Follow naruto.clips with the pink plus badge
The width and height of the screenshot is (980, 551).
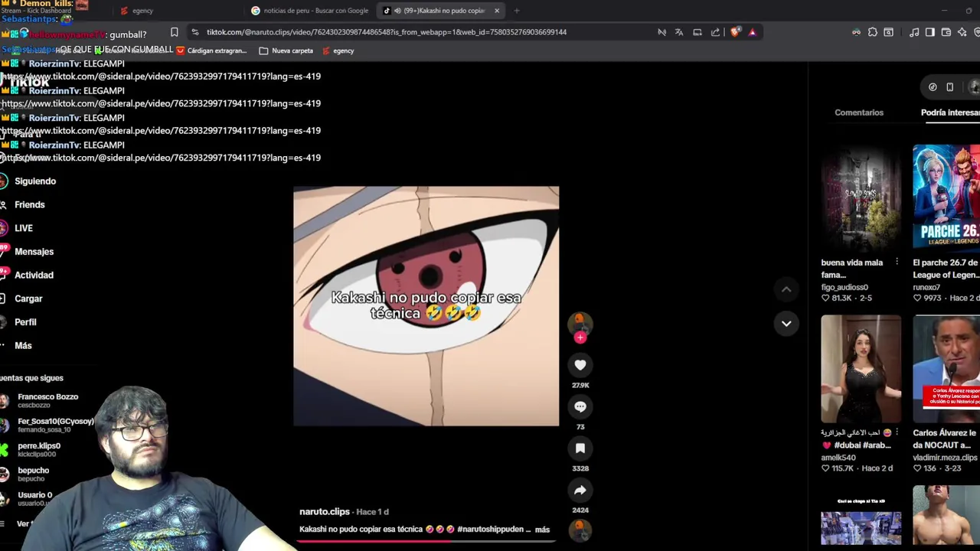pos(580,337)
